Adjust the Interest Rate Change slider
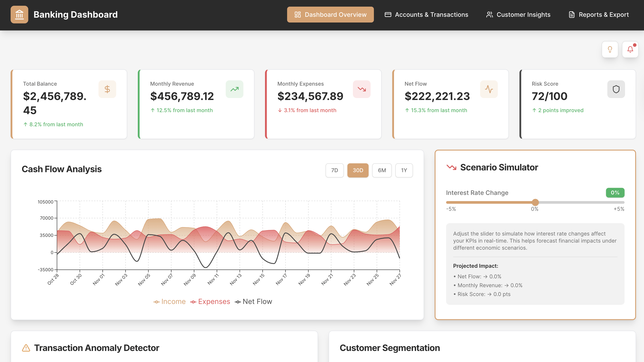This screenshot has width=644, height=362. click(535, 202)
